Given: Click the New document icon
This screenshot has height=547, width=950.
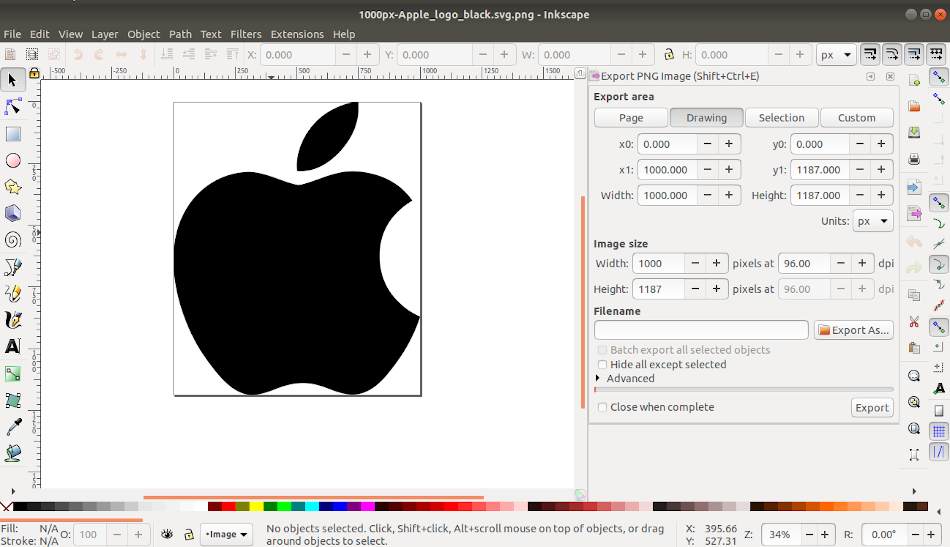Looking at the screenshot, I should tap(914, 81).
